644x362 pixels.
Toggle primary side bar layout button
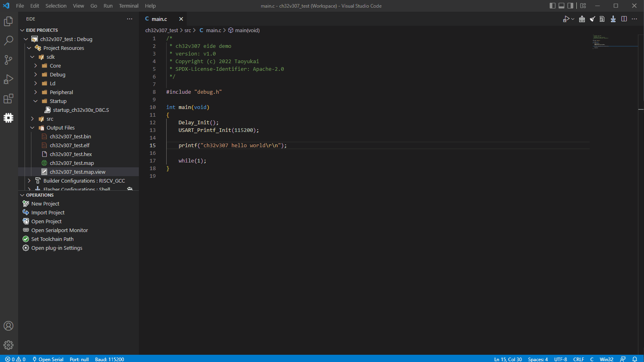click(553, 6)
